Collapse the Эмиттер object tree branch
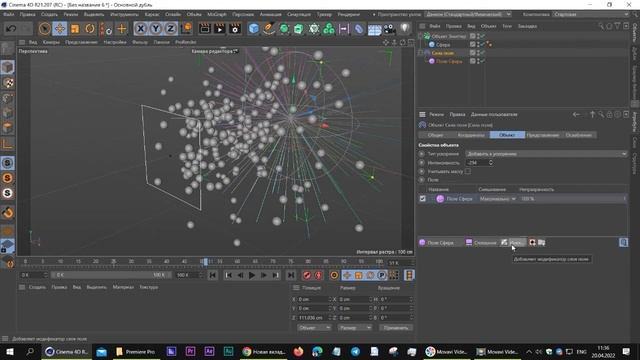This screenshot has width=640, height=360. pos(420,36)
